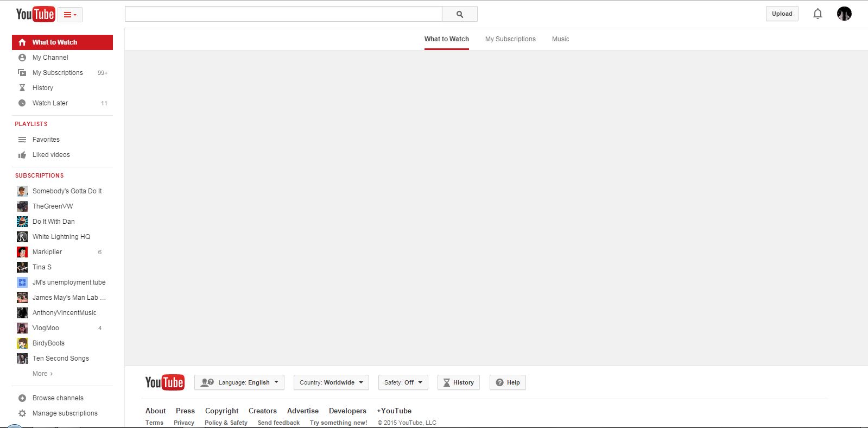Image resolution: width=868 pixels, height=428 pixels.
Task: Open Browse channels
Action: coord(62,398)
